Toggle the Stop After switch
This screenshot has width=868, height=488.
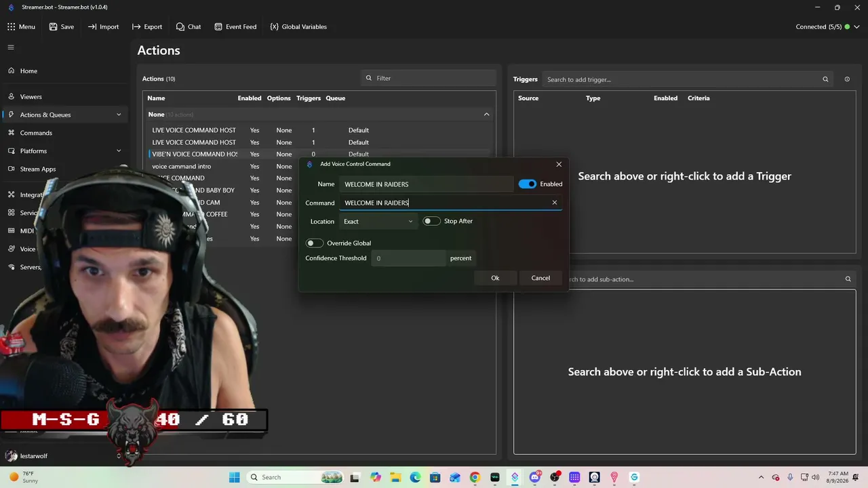[x=431, y=221]
